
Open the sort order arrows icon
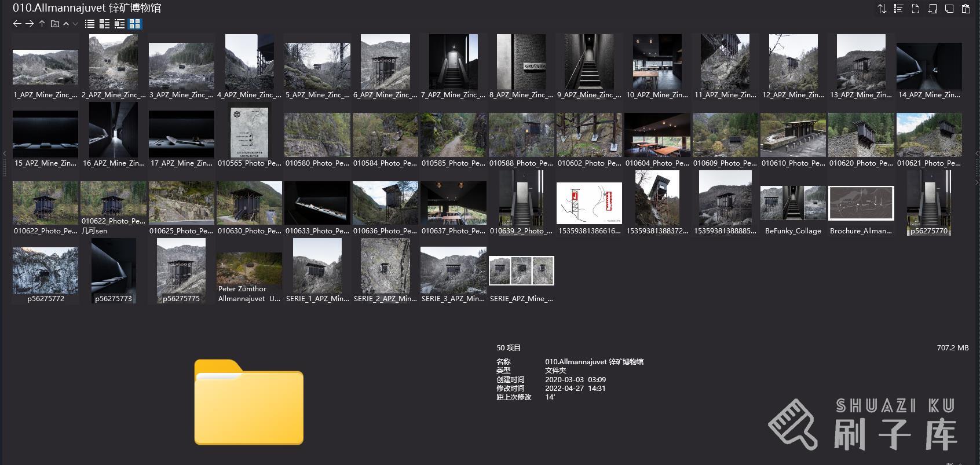882,9
